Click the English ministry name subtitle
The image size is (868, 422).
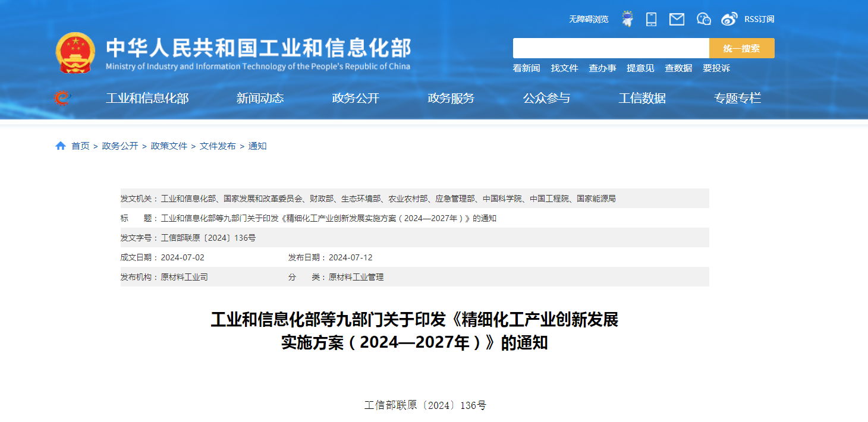tap(258, 67)
